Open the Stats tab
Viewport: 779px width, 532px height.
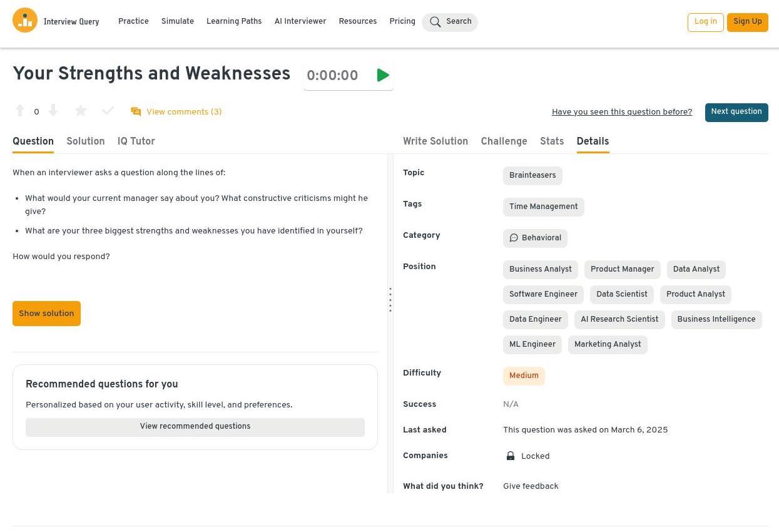[x=552, y=142]
